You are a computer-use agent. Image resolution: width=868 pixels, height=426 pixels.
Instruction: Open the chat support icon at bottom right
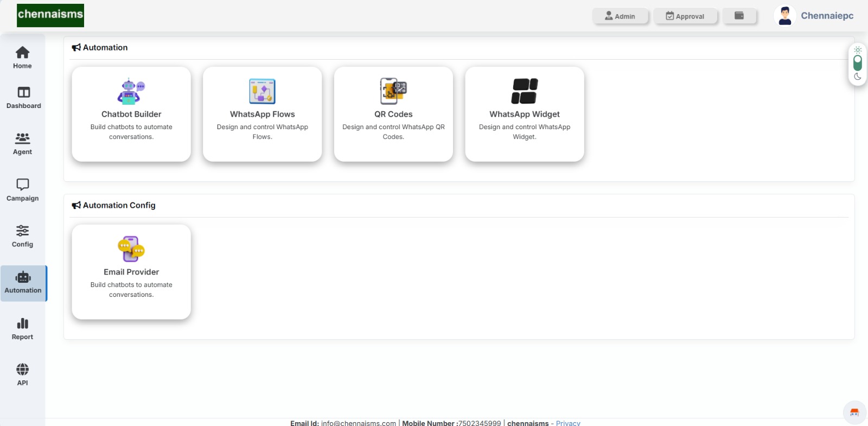(854, 412)
